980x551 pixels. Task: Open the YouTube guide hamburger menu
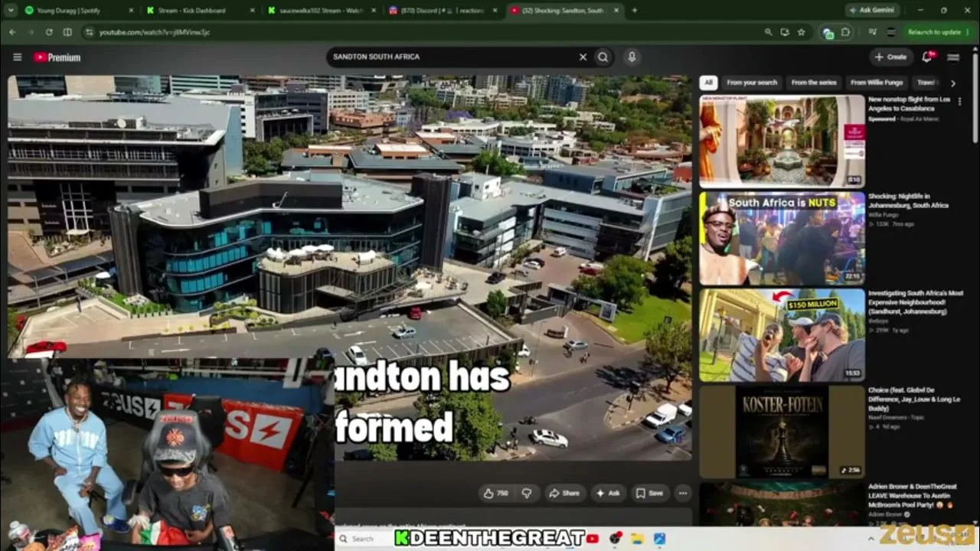coord(17,57)
